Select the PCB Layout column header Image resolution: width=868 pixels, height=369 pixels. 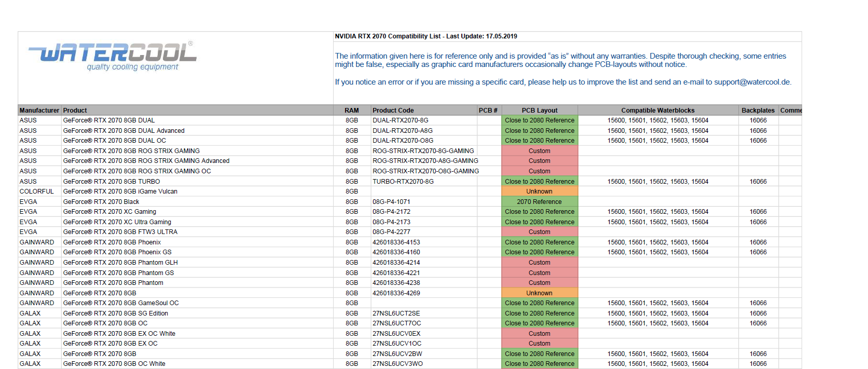540,111
